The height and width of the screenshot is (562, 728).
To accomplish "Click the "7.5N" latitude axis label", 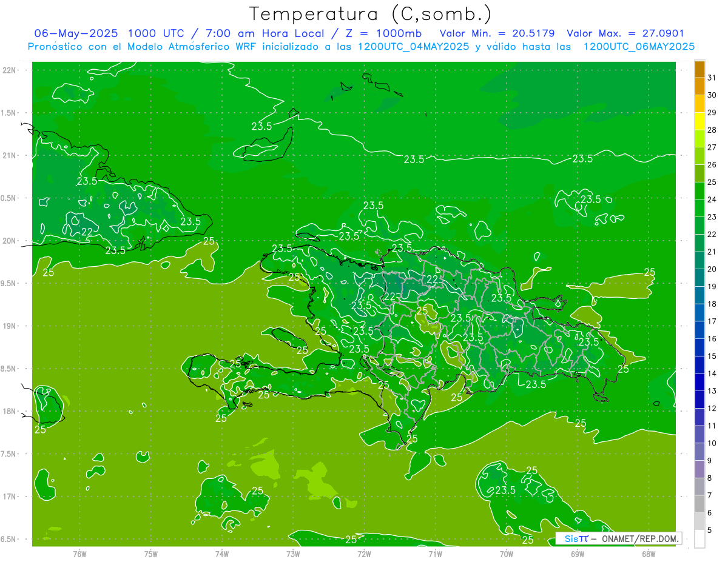I will (8, 454).
